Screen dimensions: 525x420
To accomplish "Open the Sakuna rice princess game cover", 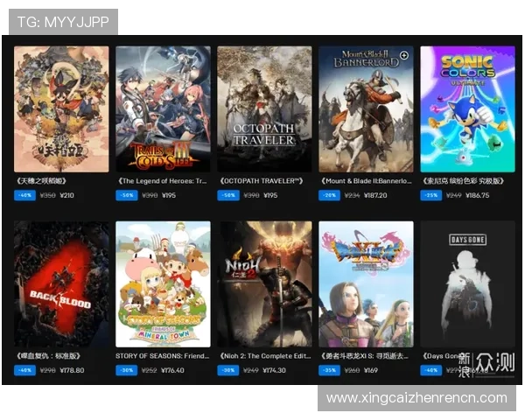I will pyautogui.click(x=61, y=109).
